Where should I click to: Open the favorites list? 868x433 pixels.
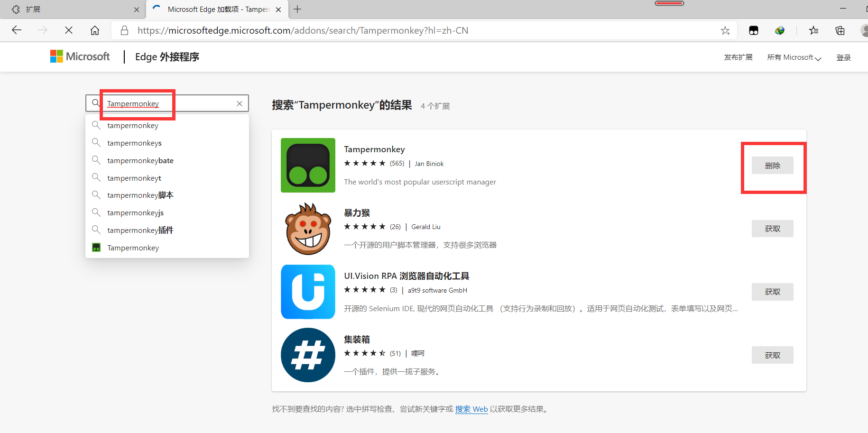814,30
